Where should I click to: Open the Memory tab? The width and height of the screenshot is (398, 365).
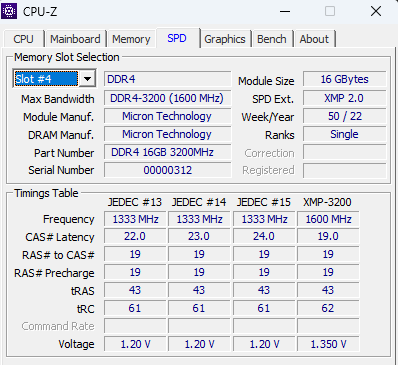131,39
